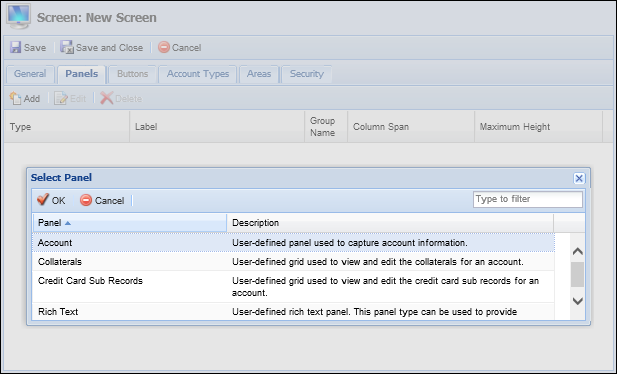Select the Credit Card Sub Records row
This screenshot has width=617, height=374.
293,287
